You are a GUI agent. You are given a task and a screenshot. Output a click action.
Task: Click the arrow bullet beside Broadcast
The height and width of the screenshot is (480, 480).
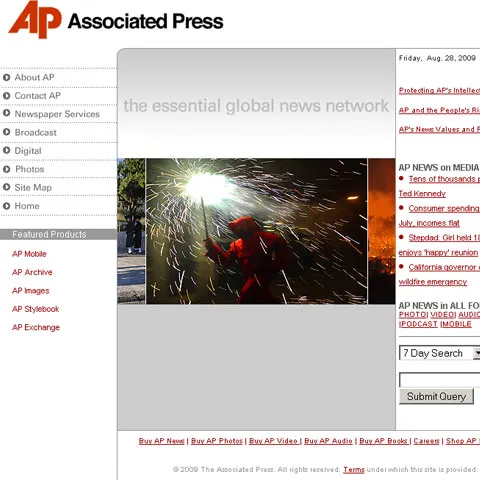tap(6, 132)
